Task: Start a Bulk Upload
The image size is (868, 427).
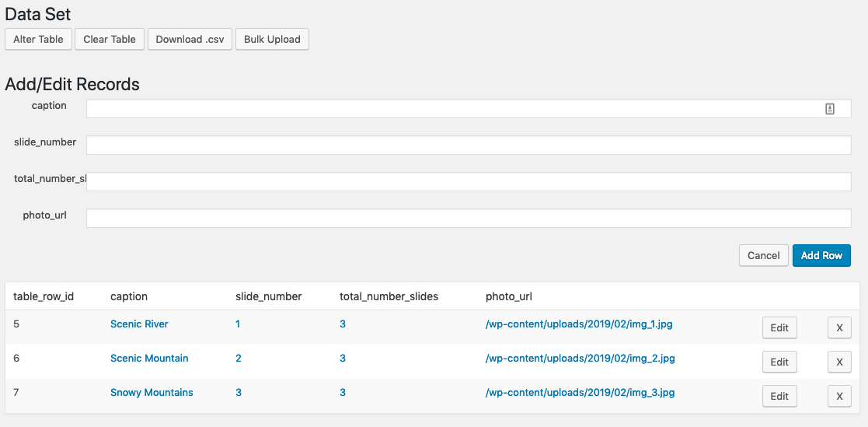Action: point(272,40)
